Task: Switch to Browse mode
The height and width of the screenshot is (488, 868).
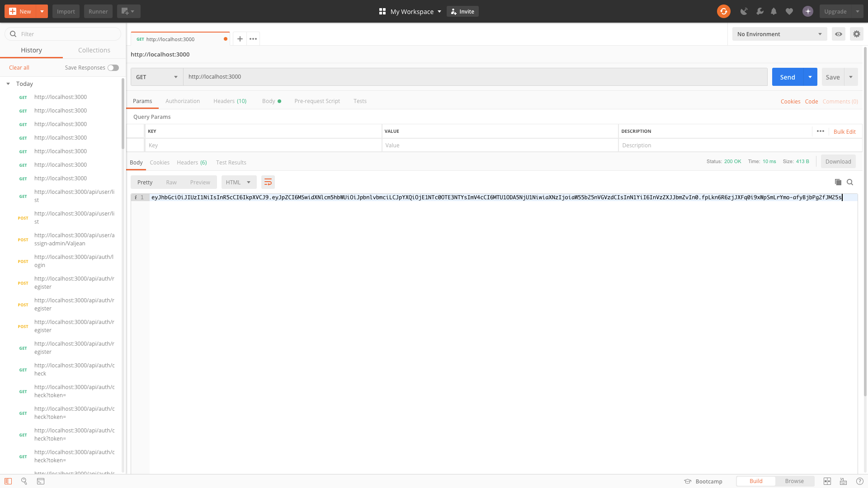Action: click(x=794, y=481)
